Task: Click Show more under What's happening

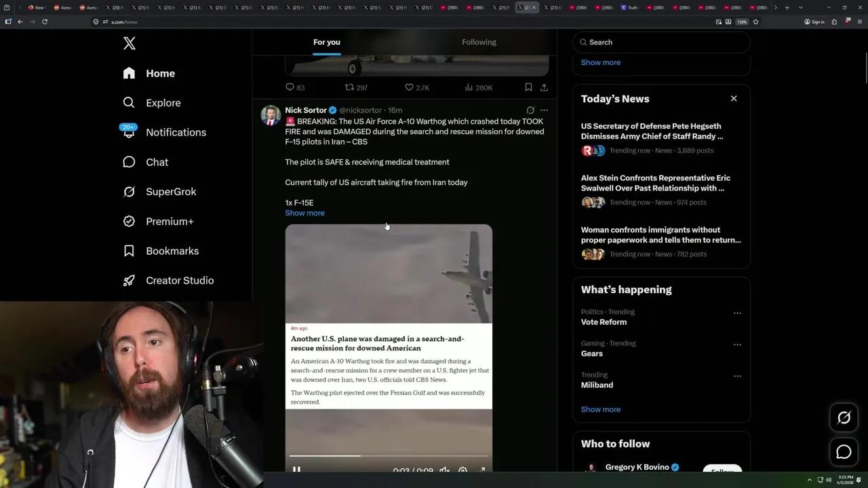Action: [x=600, y=409]
